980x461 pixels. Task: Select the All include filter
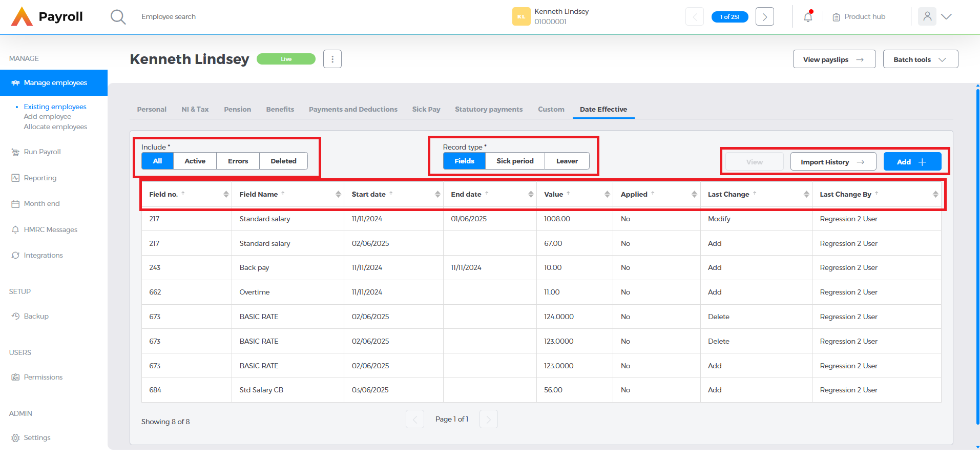click(x=157, y=161)
